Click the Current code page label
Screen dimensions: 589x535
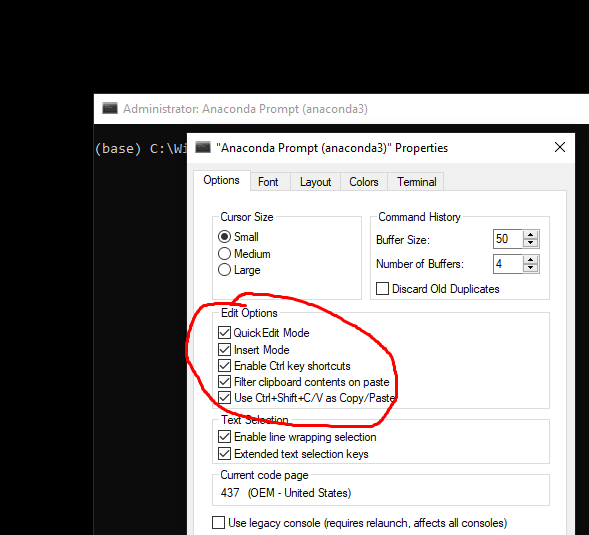(x=264, y=475)
